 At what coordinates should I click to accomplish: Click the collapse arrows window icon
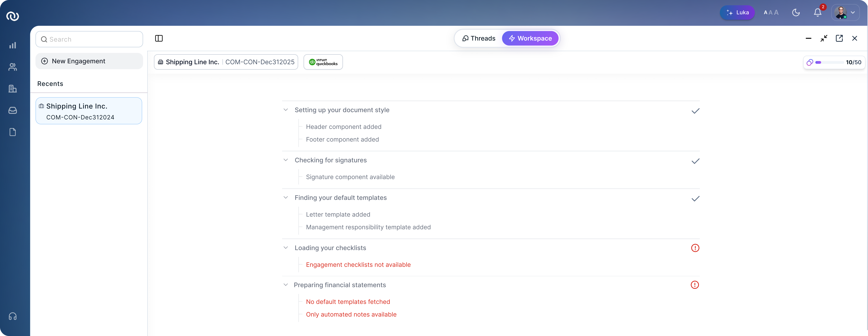pyautogui.click(x=824, y=38)
